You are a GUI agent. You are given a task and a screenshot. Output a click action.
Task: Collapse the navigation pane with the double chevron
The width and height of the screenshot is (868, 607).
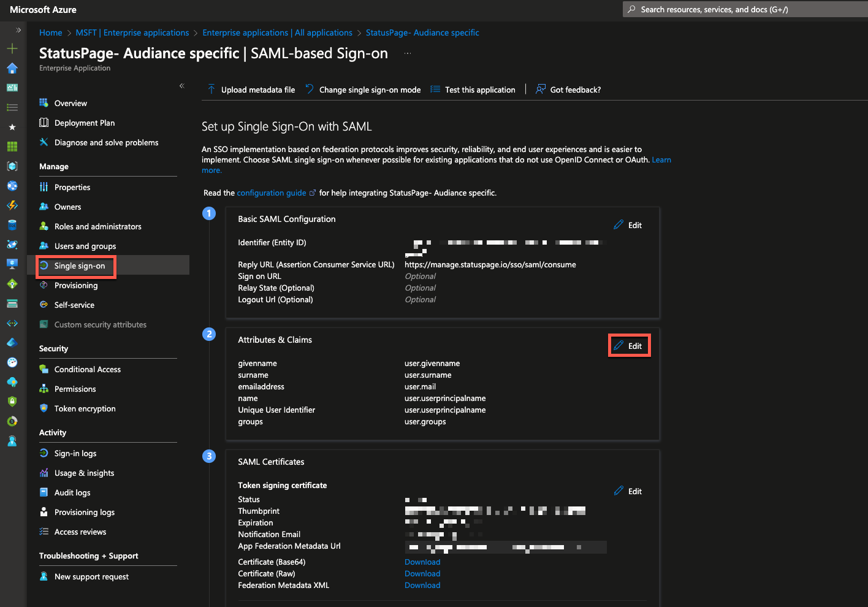point(181,86)
